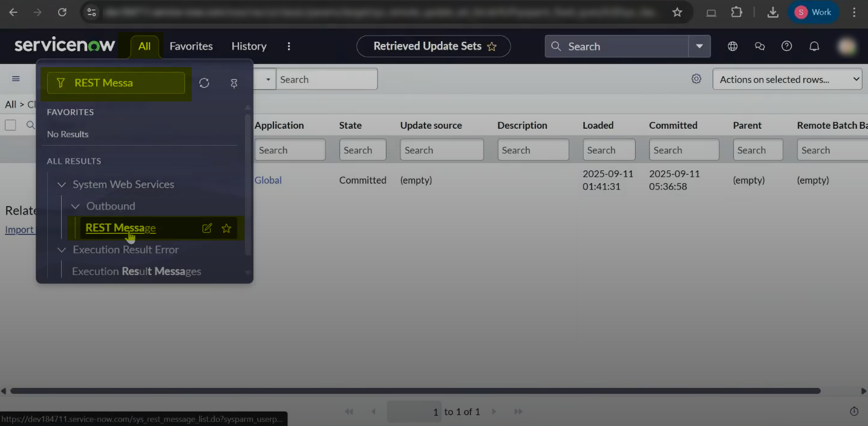Open the All navigation menu
The image size is (868, 426).
pyautogui.click(x=145, y=46)
